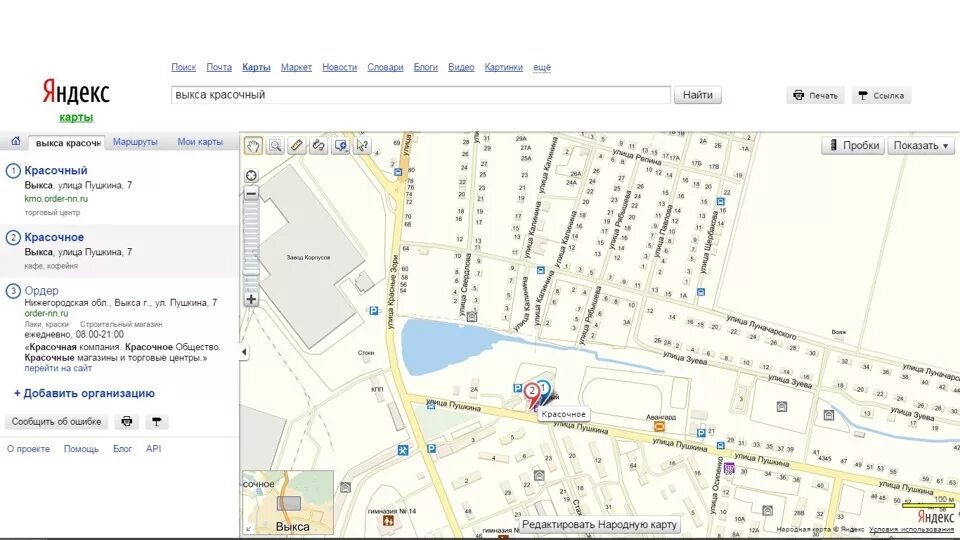This screenshot has height=540, width=960.
Task: Click circled number 1 next to Красочный
Action: pyautogui.click(x=13, y=171)
